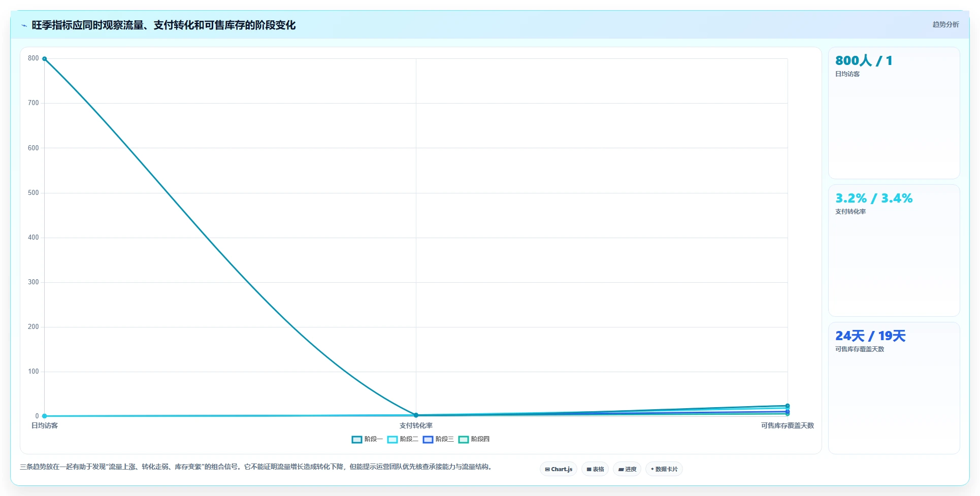980x496 pixels.
Task: Click the 支付转化率 card label
Action: 851,212
